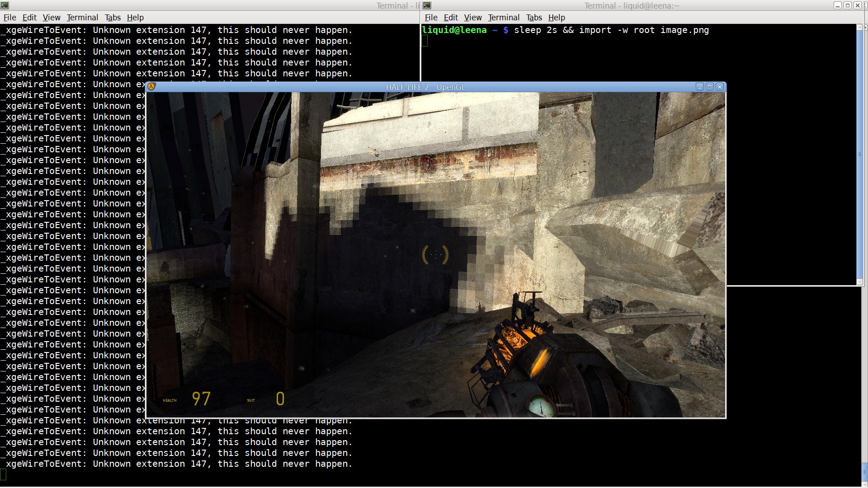Click the sleep 2s import command line
The width and height of the screenshot is (868, 488).
(611, 30)
